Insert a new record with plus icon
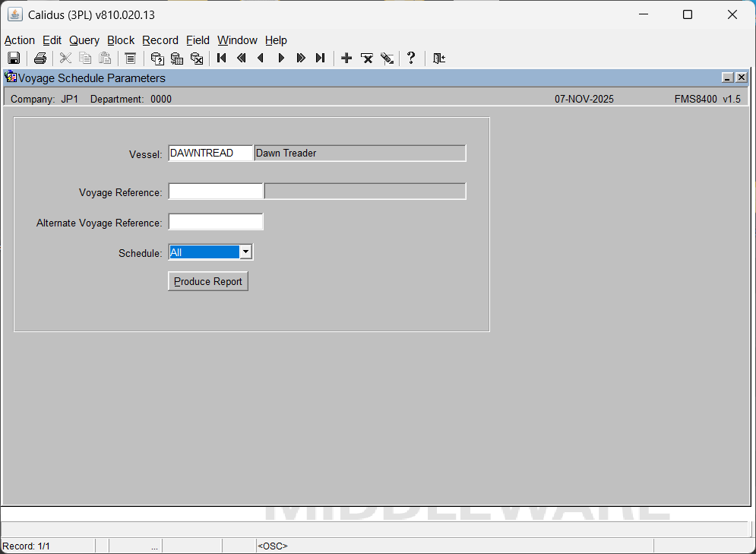This screenshot has height=554, width=756. point(346,59)
